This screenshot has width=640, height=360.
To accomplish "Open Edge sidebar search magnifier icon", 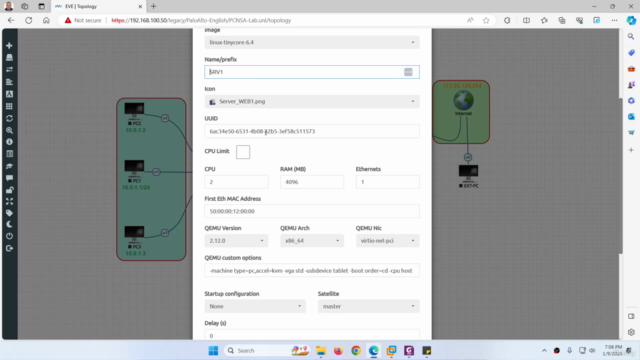I will pyautogui.click(x=631, y=36).
